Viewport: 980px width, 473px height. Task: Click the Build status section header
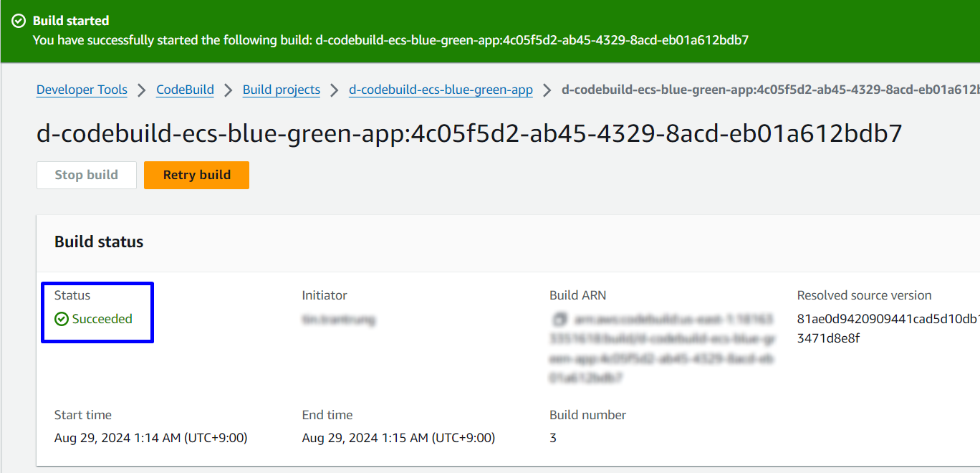99,242
